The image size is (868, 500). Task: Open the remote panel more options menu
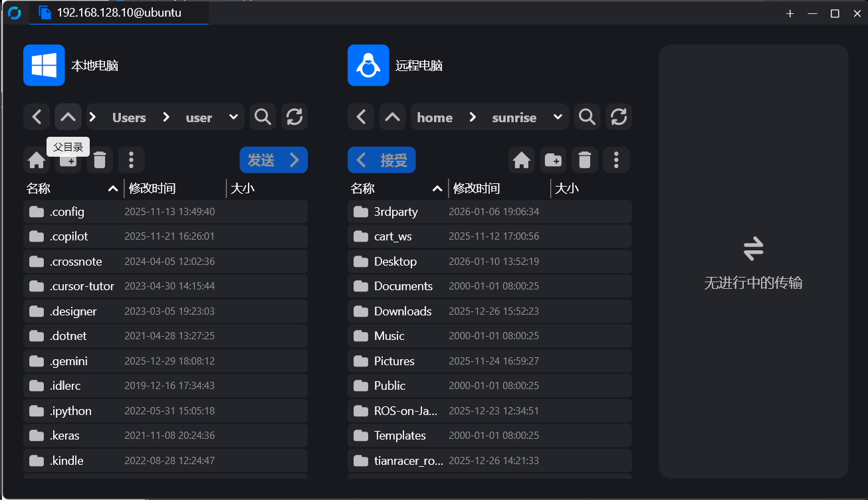tap(616, 160)
